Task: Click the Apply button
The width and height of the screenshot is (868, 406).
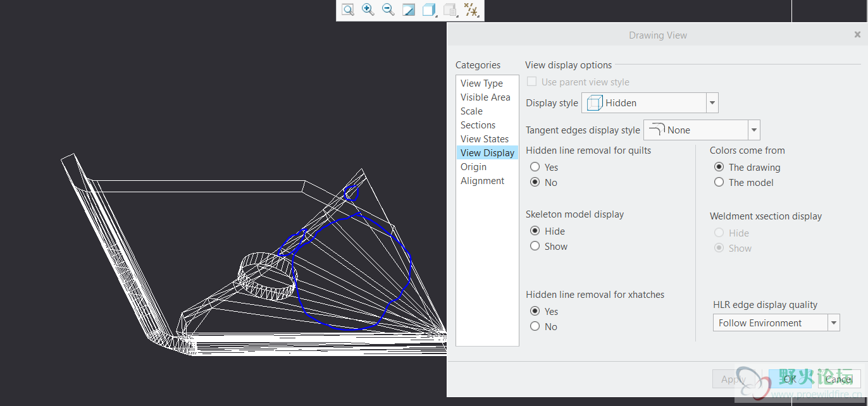Action: (734, 379)
